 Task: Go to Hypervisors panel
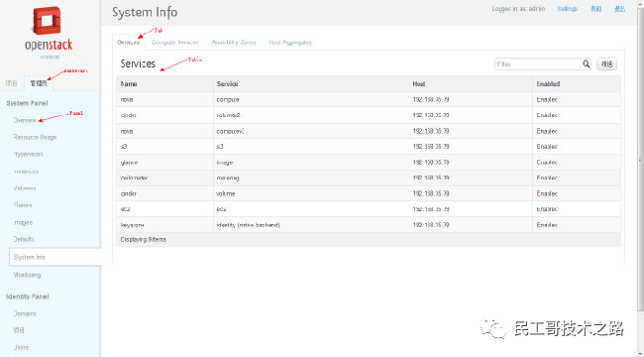pyautogui.click(x=28, y=155)
